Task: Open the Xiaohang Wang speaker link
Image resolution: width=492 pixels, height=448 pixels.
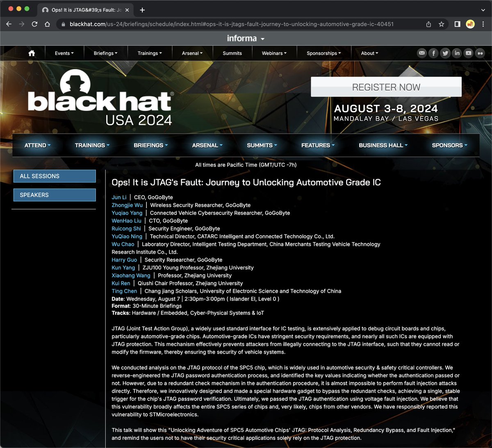Action: [x=131, y=275]
